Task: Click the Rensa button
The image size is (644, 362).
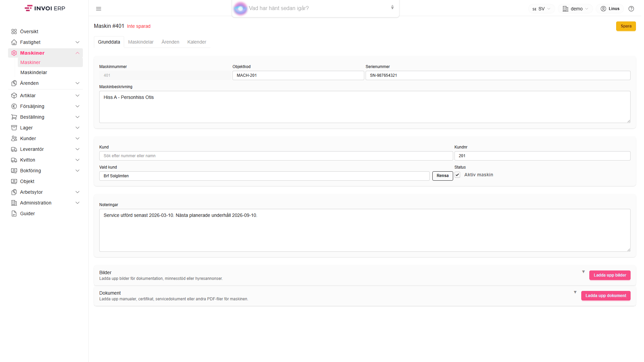Action: coord(442,176)
